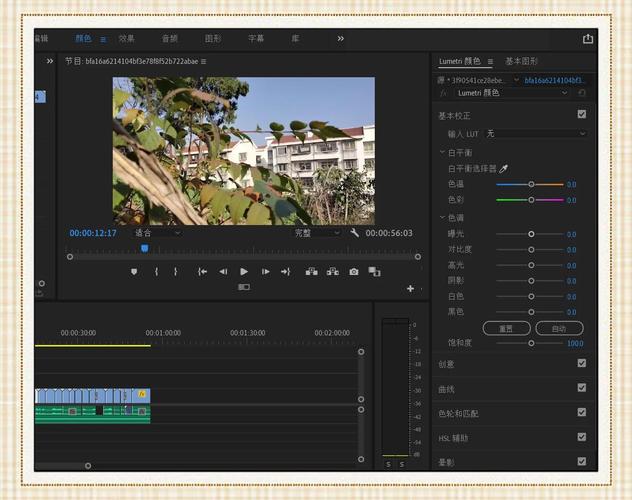Viewport: 632px width, 500px height.
Task: Step back one frame
Action: 223,272
